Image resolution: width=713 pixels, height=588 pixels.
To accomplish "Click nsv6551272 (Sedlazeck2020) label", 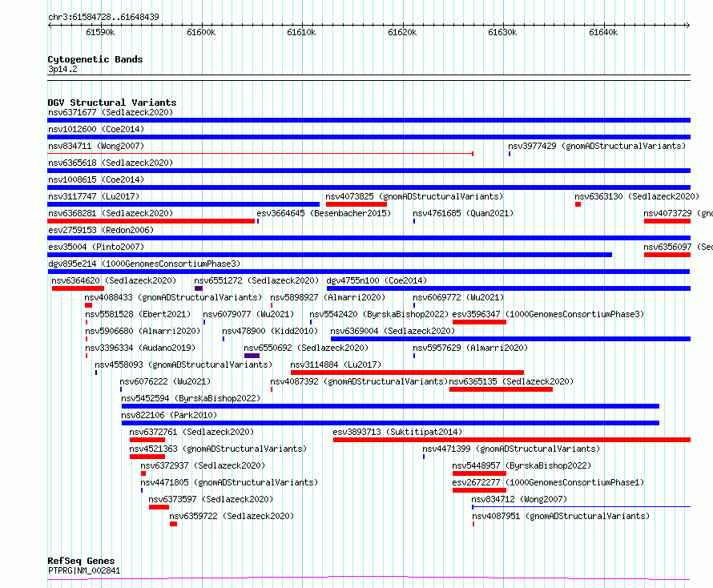I will pyautogui.click(x=256, y=280).
